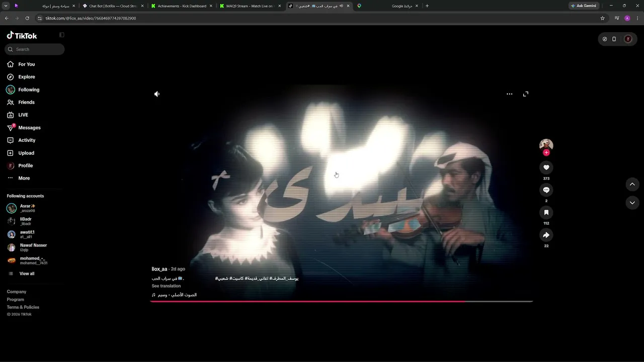This screenshot has height=362, width=644.
Task: Open the Friends page
Action: (21, 102)
